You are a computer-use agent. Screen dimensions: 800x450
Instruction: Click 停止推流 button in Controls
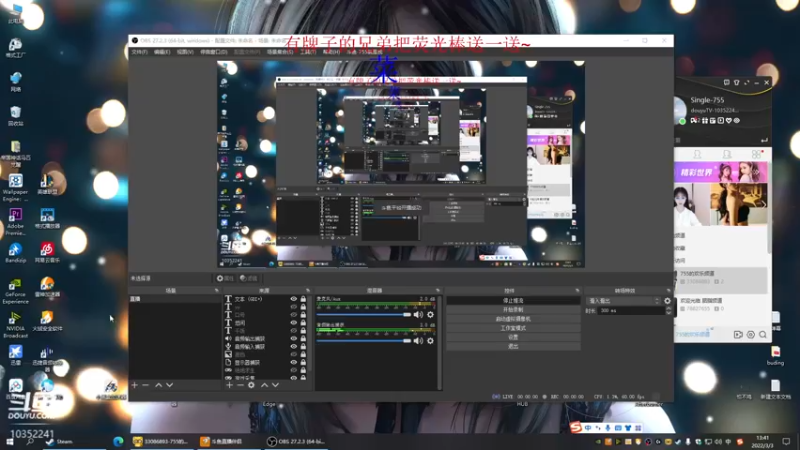click(513, 301)
